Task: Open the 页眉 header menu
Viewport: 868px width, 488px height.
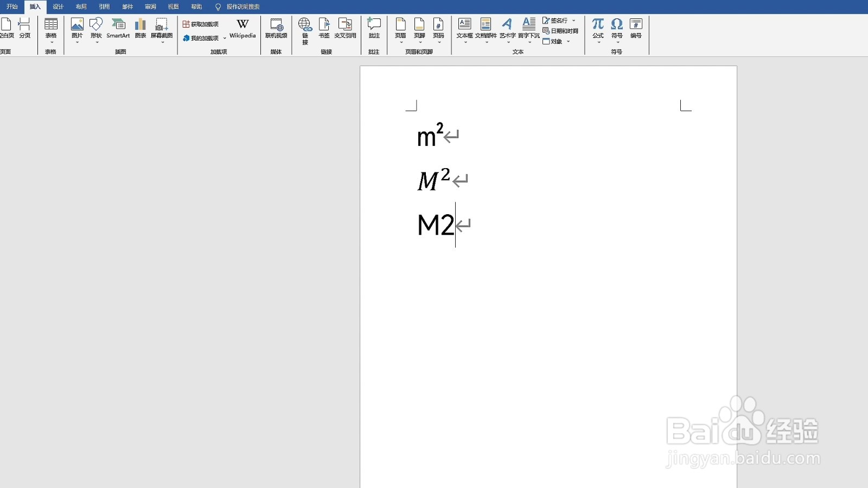Action: [x=400, y=30]
